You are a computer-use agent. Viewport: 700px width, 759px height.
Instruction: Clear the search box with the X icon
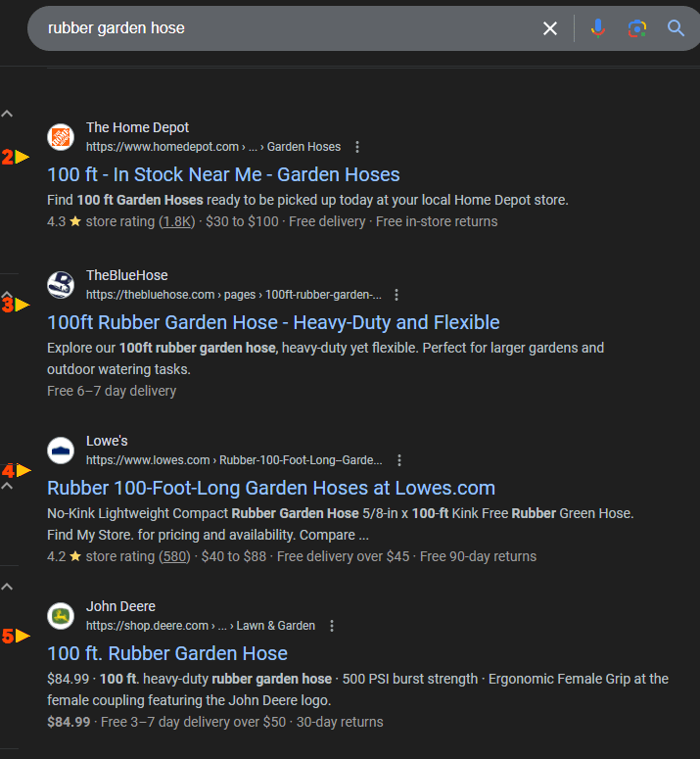(x=550, y=28)
